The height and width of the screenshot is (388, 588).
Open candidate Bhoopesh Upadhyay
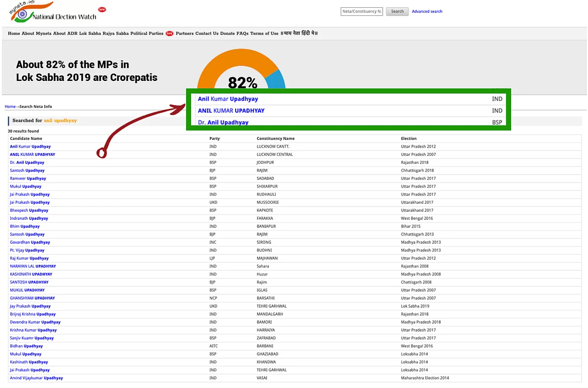(29, 210)
